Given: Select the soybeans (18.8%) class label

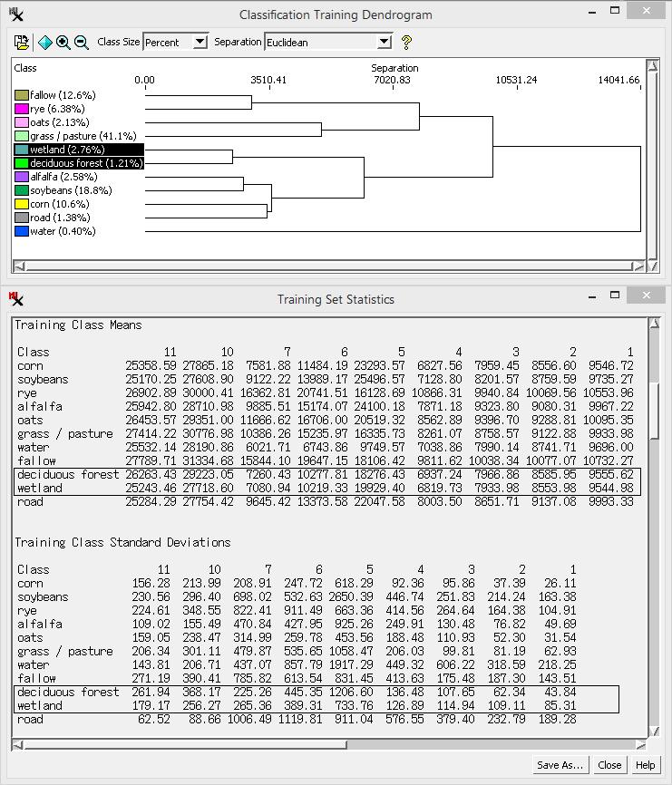Looking at the screenshot, I should coord(71,190).
